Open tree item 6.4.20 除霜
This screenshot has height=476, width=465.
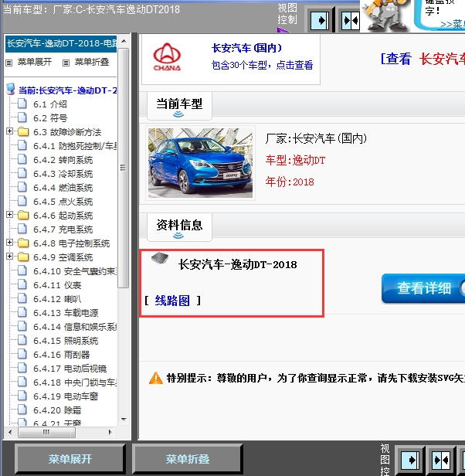click(x=57, y=410)
